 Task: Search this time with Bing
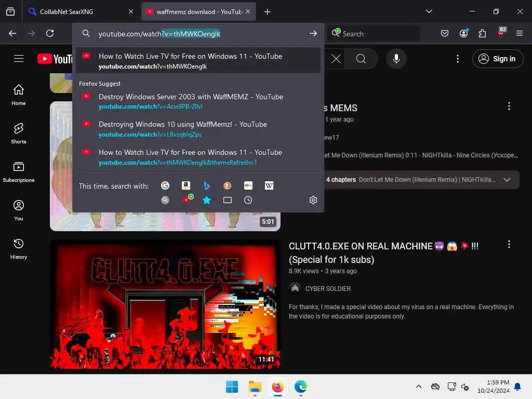point(207,185)
